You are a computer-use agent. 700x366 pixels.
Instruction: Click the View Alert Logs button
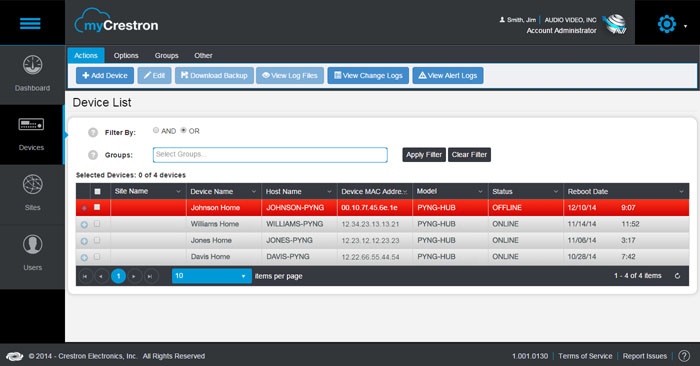(448, 75)
